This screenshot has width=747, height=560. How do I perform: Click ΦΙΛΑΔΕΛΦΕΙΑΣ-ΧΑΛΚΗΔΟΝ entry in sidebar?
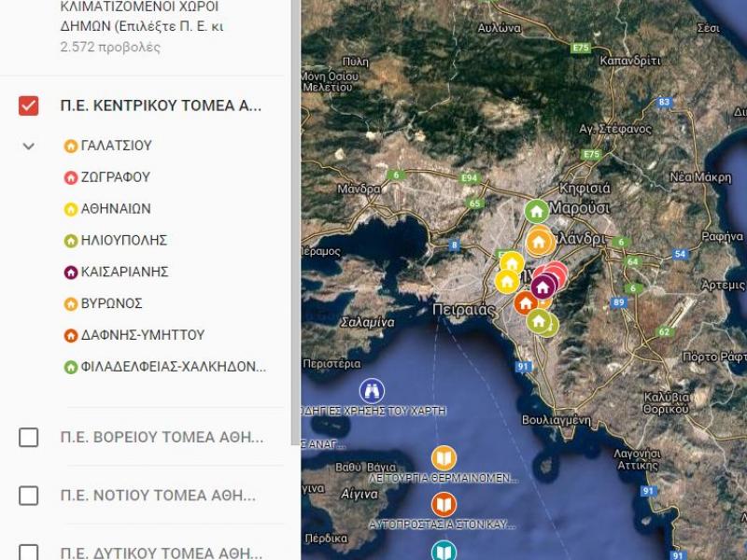pos(173,367)
